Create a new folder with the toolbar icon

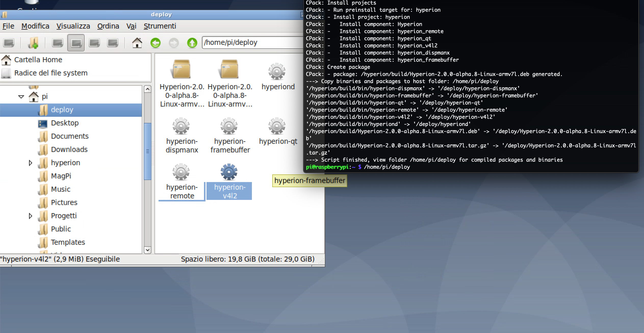pos(33,43)
